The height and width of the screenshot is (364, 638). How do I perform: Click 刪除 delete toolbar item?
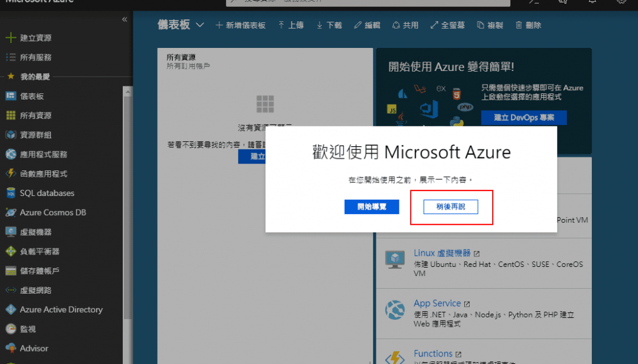click(528, 25)
